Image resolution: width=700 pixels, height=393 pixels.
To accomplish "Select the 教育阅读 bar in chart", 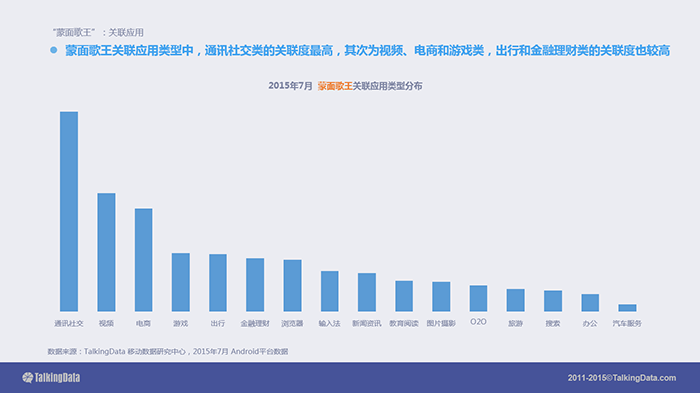I will pyautogui.click(x=404, y=296).
